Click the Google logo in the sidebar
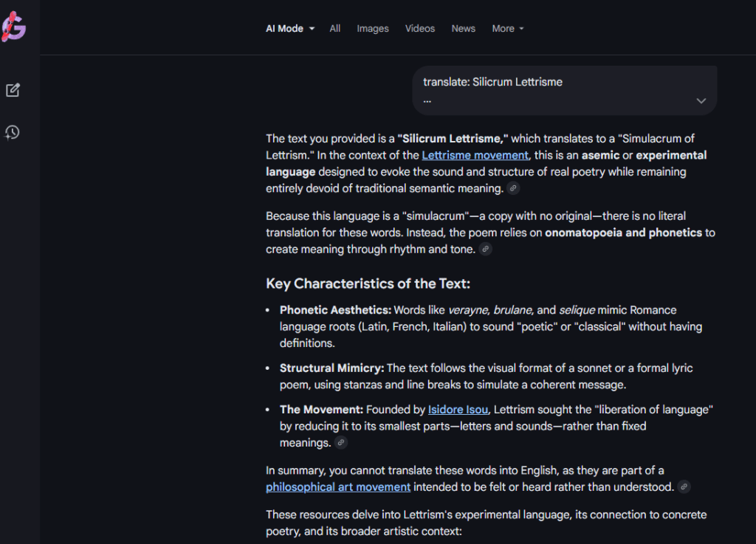Screen dimensions: 756x544 (14, 28)
